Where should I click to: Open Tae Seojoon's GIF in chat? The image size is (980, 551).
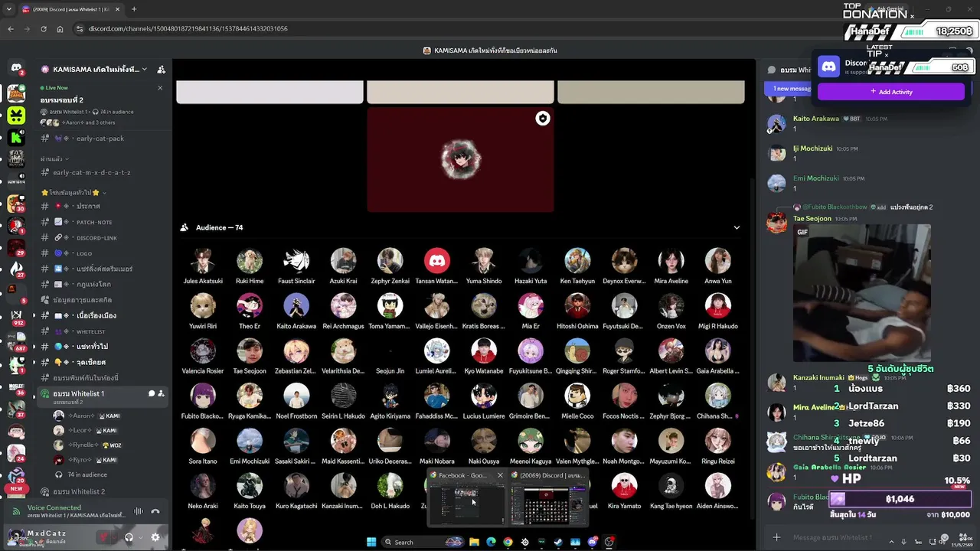[x=862, y=293]
